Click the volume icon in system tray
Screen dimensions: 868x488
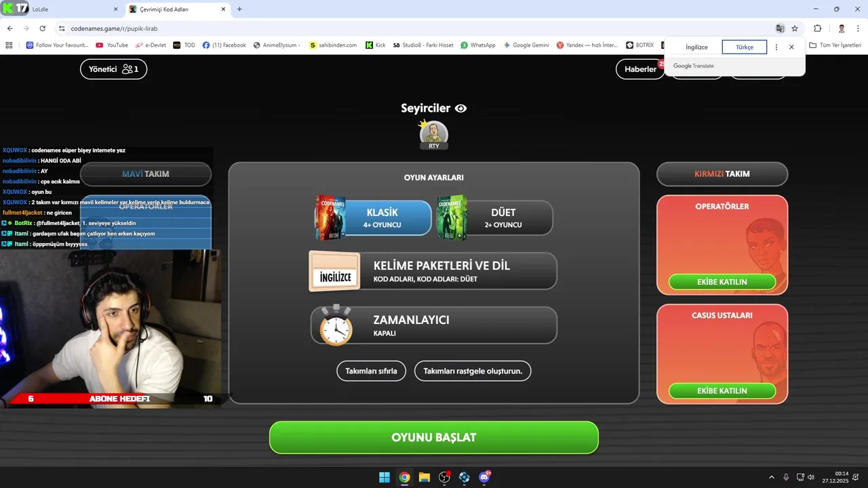pos(811,477)
